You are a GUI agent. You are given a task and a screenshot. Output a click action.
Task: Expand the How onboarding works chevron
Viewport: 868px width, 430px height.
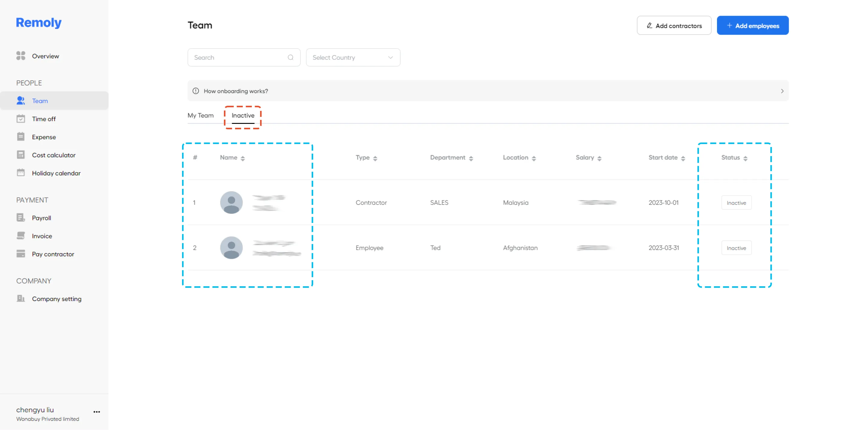click(x=782, y=91)
